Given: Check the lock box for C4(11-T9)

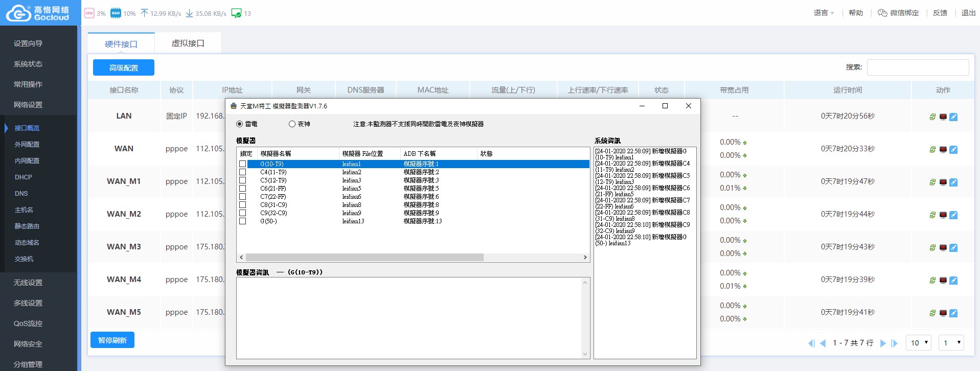Looking at the screenshot, I should [243, 172].
